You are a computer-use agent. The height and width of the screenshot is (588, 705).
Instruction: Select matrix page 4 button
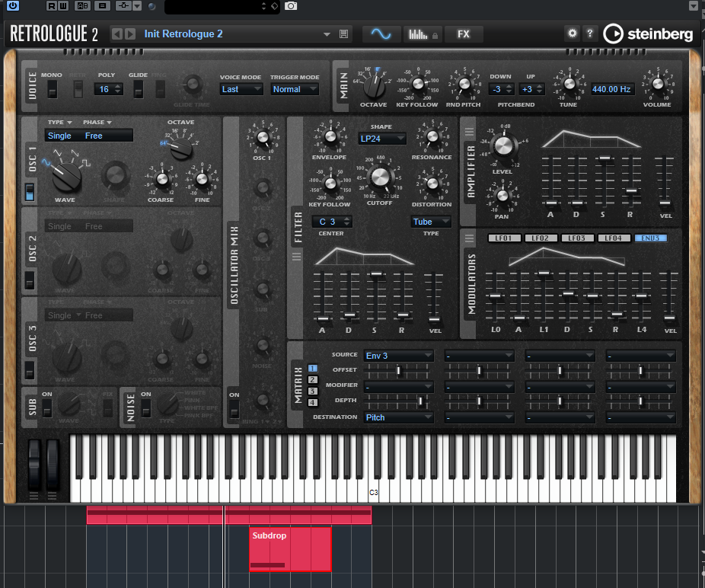[312, 403]
